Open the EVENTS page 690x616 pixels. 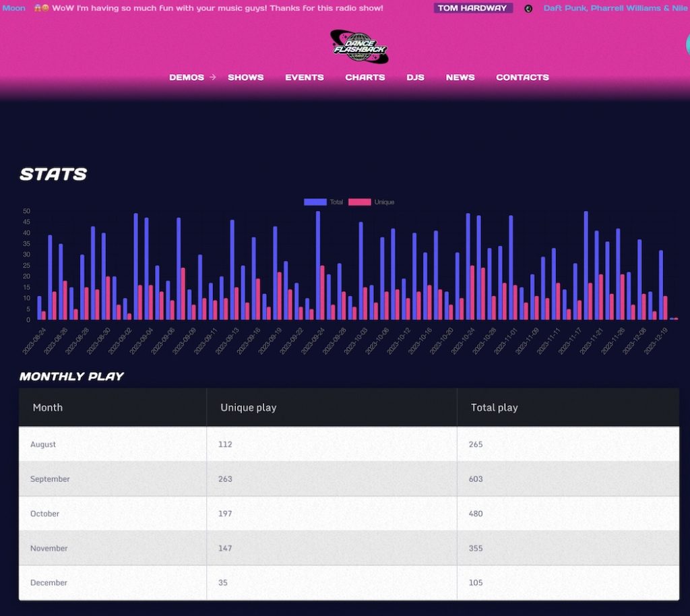pos(305,77)
